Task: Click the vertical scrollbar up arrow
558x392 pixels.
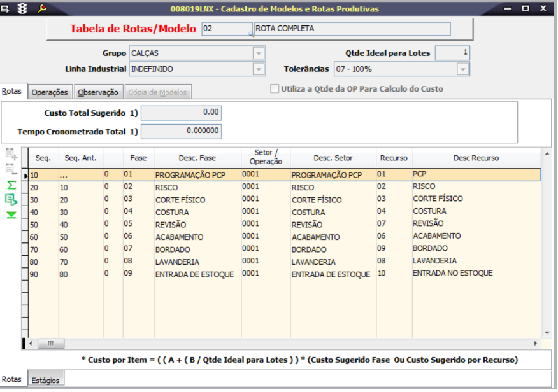Action: [547, 154]
